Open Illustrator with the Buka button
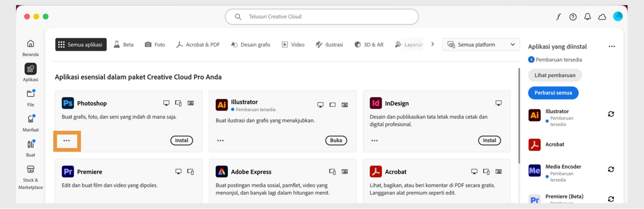Image resolution: width=644 pixels, height=209 pixels. (336, 140)
